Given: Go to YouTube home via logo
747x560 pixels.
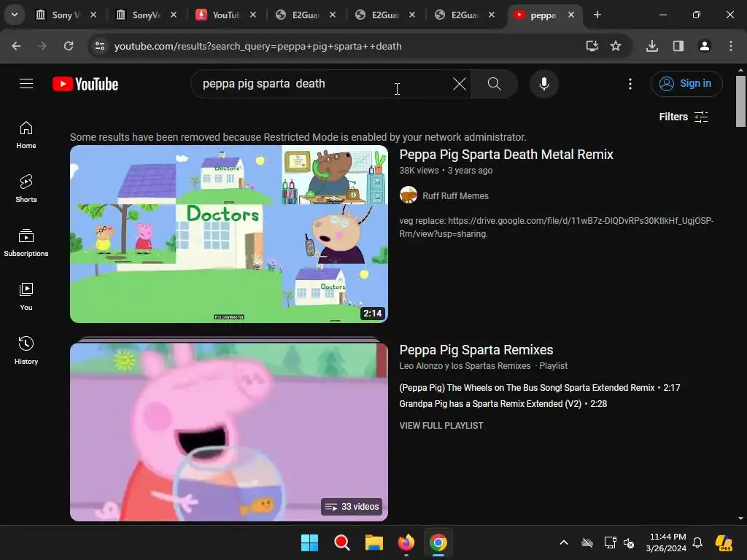Looking at the screenshot, I should coord(85,84).
